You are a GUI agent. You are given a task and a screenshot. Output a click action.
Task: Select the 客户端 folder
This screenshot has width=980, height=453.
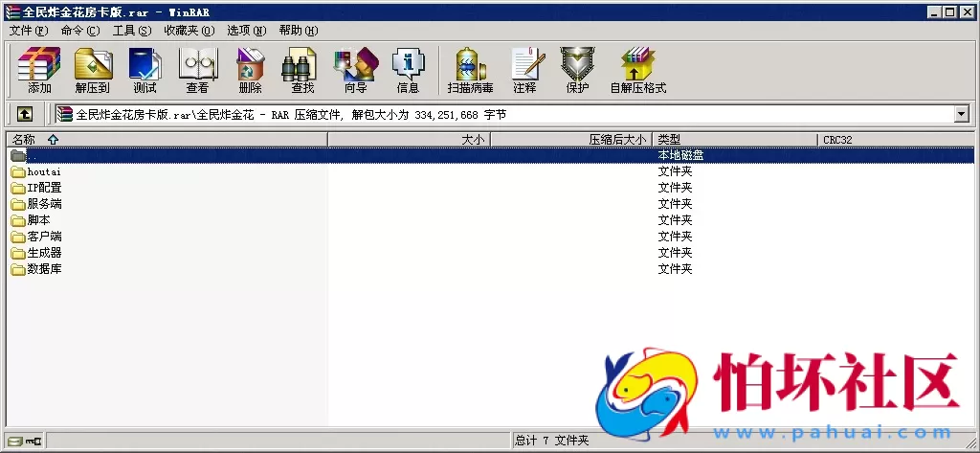(x=36, y=237)
